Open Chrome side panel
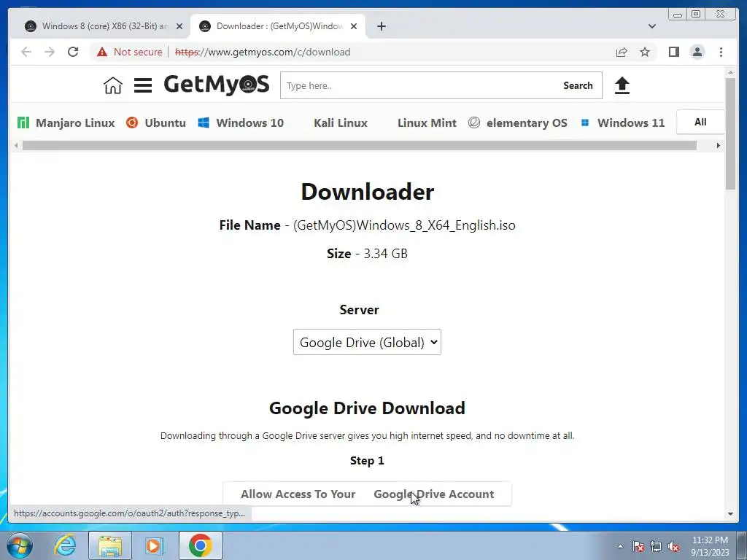This screenshot has width=747, height=560. tap(673, 52)
